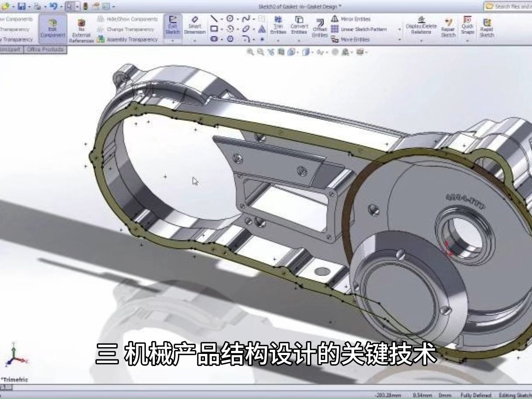This screenshot has width=532, height=399.
Task: Open Hide/Show Items glasses icon
Action: coord(321,52)
